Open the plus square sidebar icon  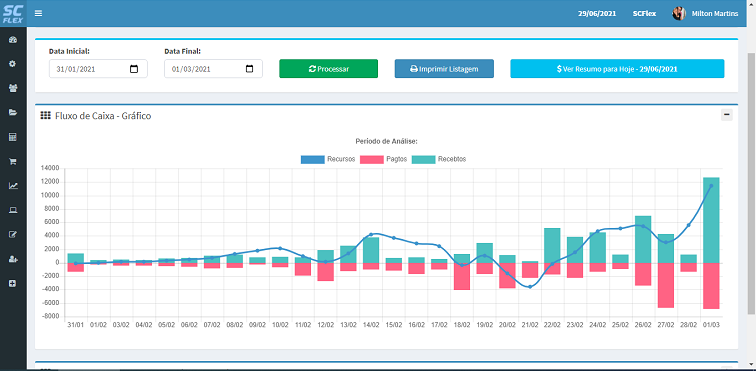tap(13, 284)
